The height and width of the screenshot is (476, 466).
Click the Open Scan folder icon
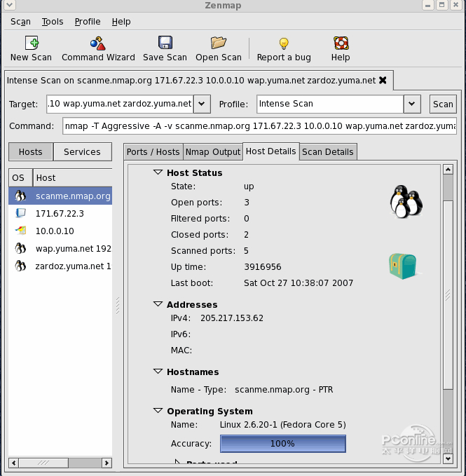pyautogui.click(x=219, y=43)
